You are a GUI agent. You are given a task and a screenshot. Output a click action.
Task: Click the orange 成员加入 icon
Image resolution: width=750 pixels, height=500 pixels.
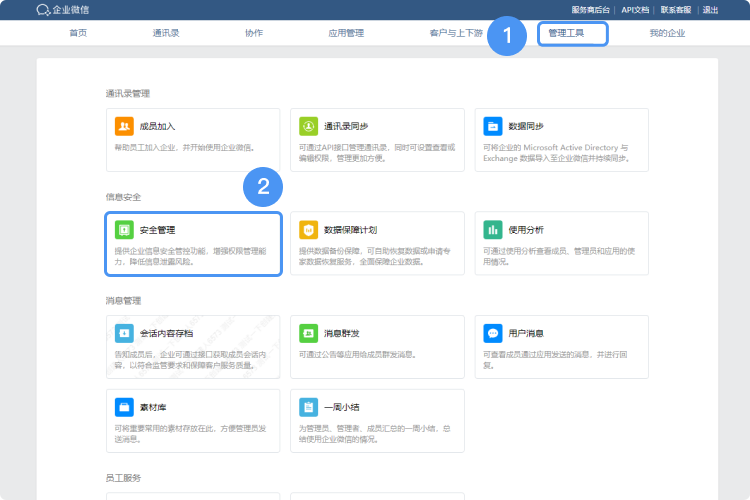pos(124,126)
